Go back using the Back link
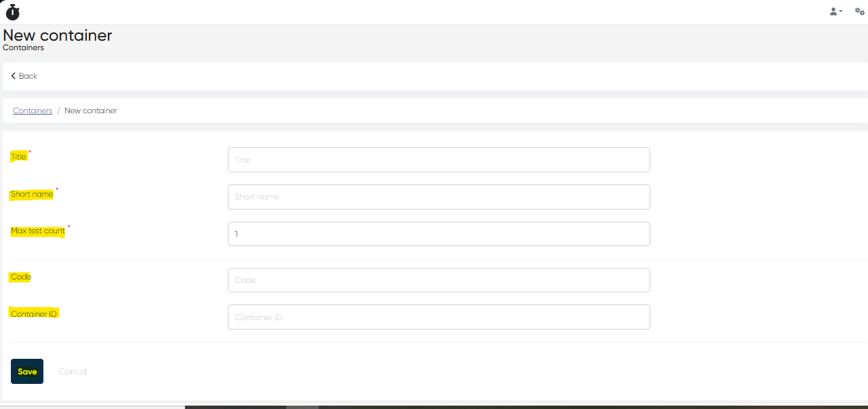Viewport: 868px width, 409px height. (x=24, y=76)
